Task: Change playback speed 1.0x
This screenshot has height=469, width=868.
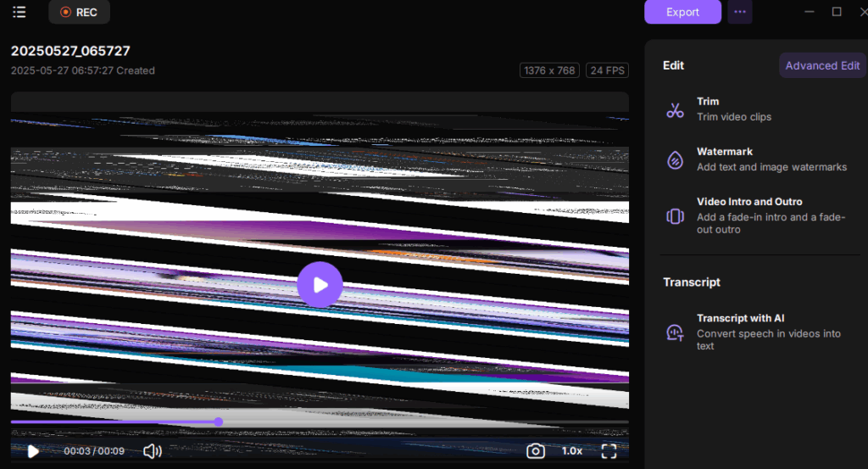Action: pyautogui.click(x=572, y=451)
